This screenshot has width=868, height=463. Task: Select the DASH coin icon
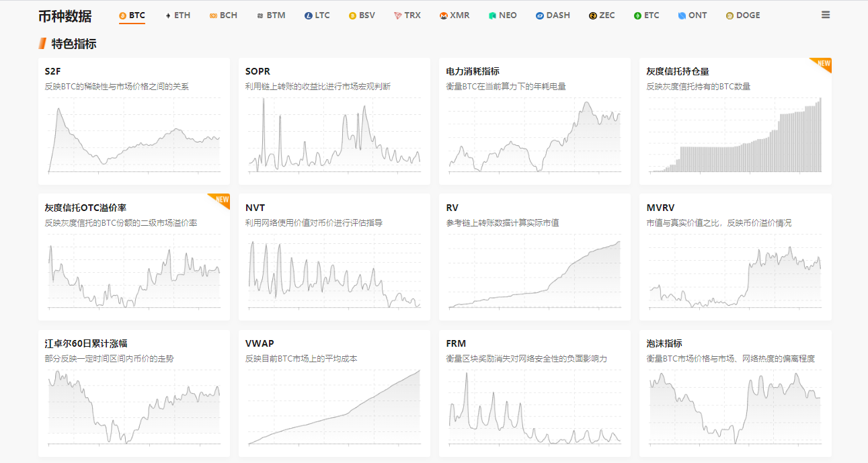[x=539, y=15]
